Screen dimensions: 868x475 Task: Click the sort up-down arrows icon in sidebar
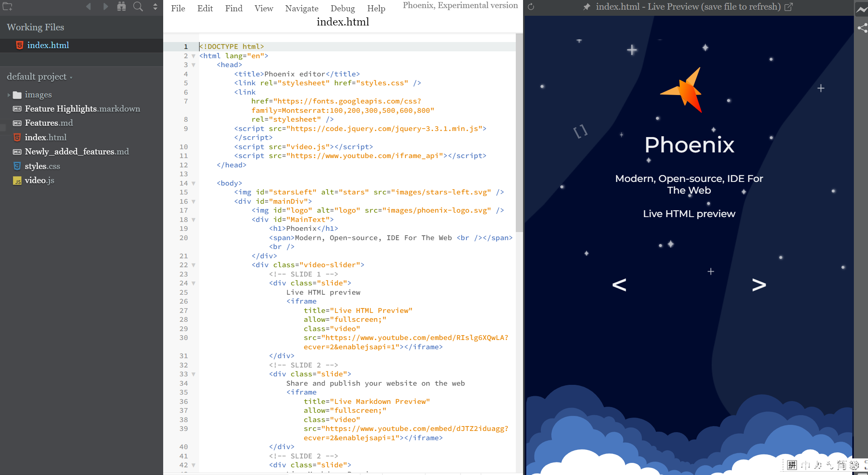coord(155,6)
